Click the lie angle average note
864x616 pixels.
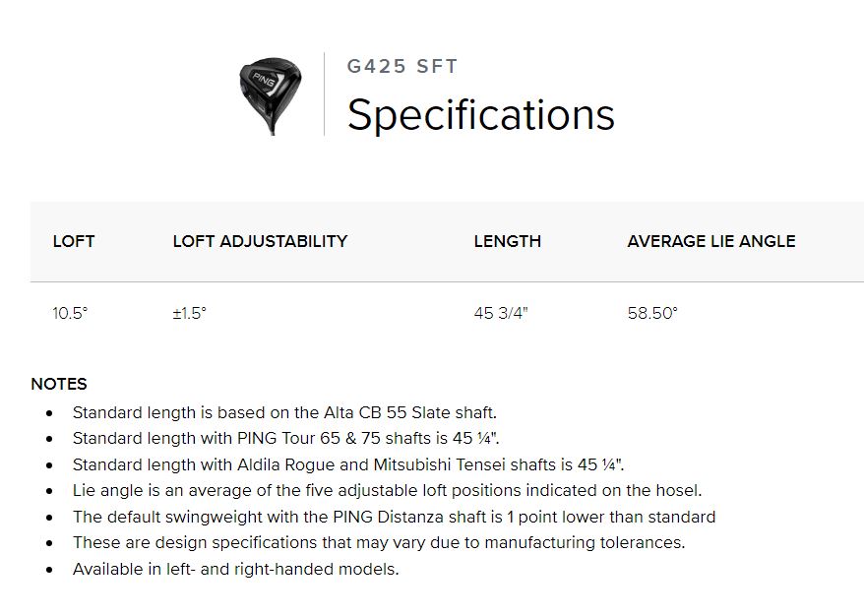(x=387, y=490)
